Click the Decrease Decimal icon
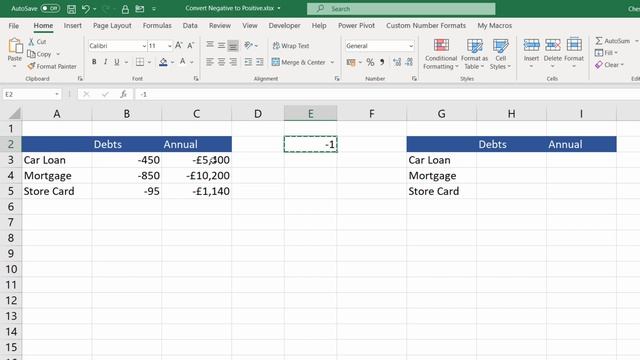This screenshot has width=640, height=360. [409, 62]
